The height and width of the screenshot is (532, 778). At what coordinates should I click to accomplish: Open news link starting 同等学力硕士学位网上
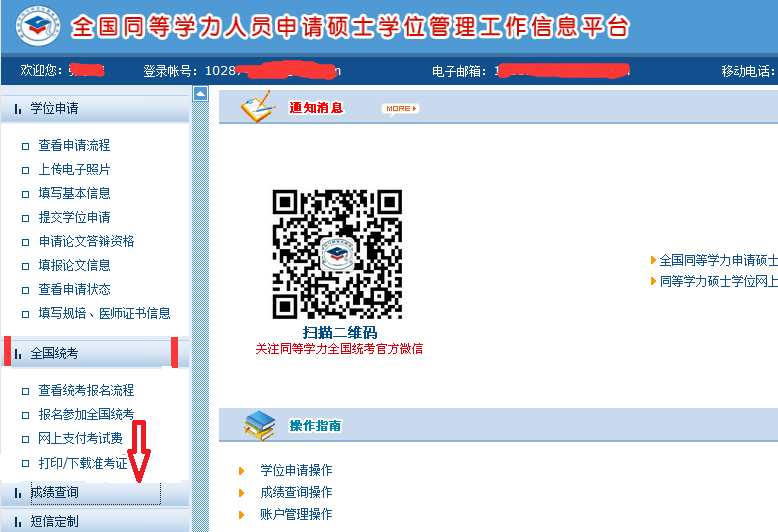[x=718, y=281]
